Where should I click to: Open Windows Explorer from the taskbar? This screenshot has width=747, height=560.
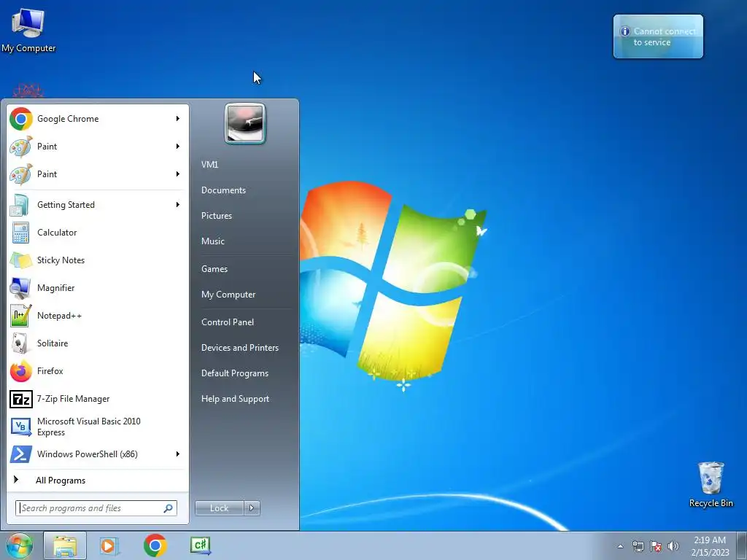point(65,545)
